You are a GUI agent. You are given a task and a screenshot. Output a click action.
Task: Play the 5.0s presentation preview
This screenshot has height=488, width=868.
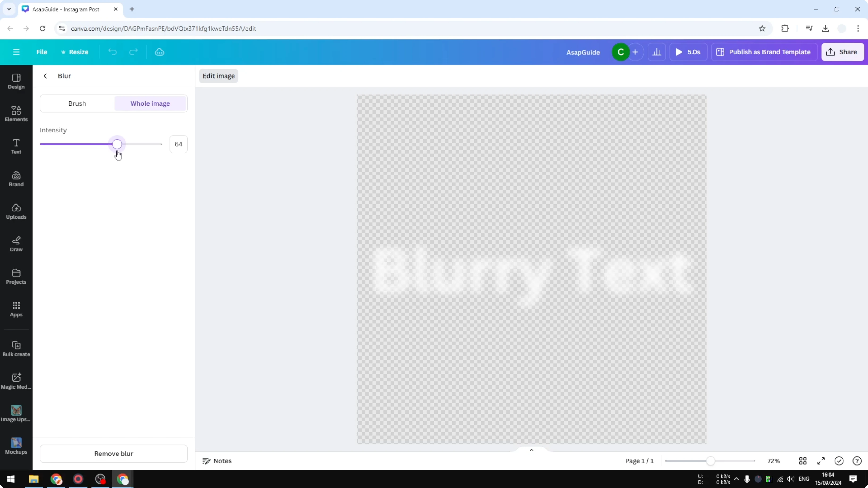(688, 52)
